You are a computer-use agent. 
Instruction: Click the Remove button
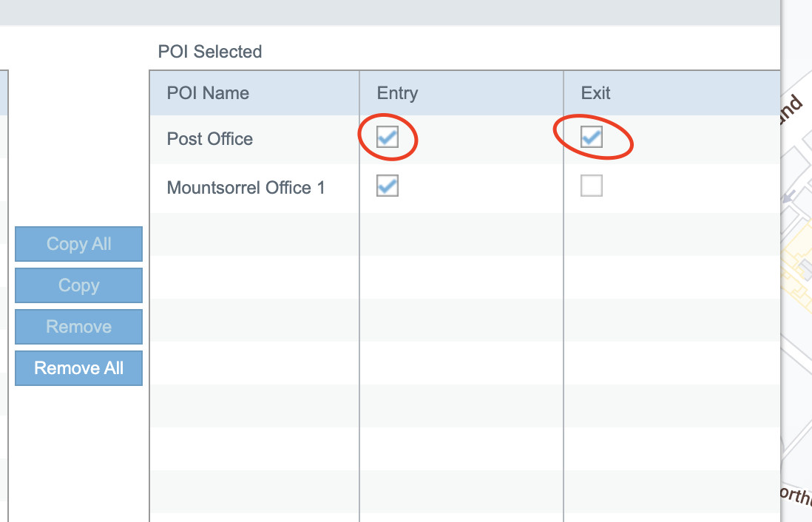click(78, 327)
